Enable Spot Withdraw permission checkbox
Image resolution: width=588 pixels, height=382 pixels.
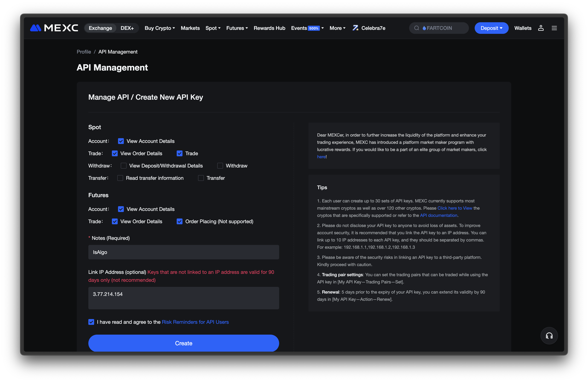tap(220, 165)
